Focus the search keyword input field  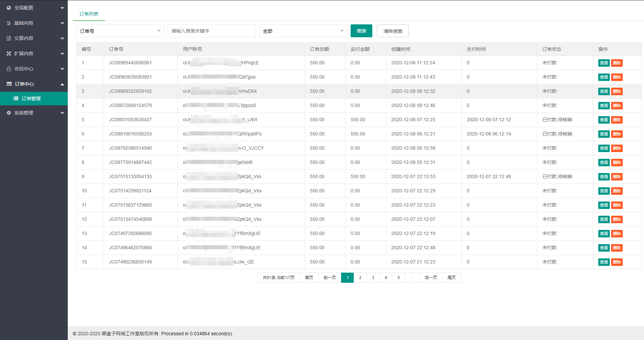212,31
